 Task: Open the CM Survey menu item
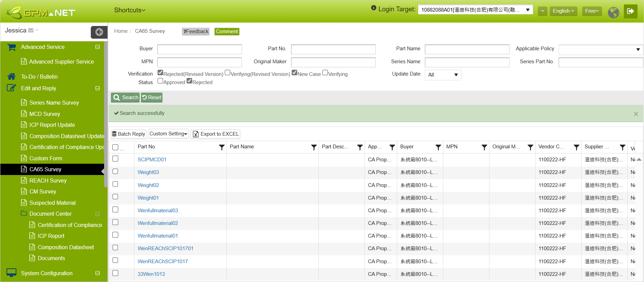tap(43, 191)
